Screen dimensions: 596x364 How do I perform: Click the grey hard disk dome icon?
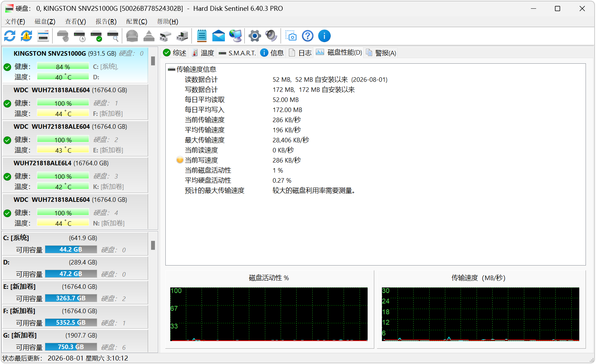click(132, 36)
